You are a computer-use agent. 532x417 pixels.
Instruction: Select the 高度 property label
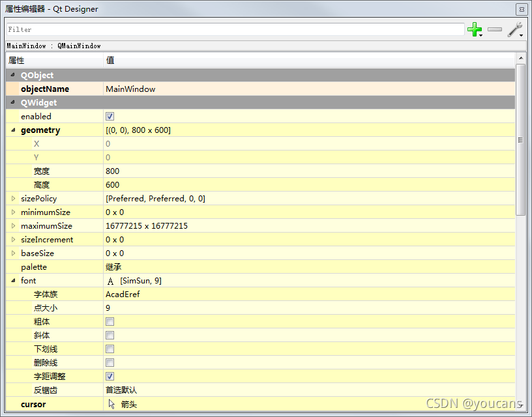(x=41, y=185)
